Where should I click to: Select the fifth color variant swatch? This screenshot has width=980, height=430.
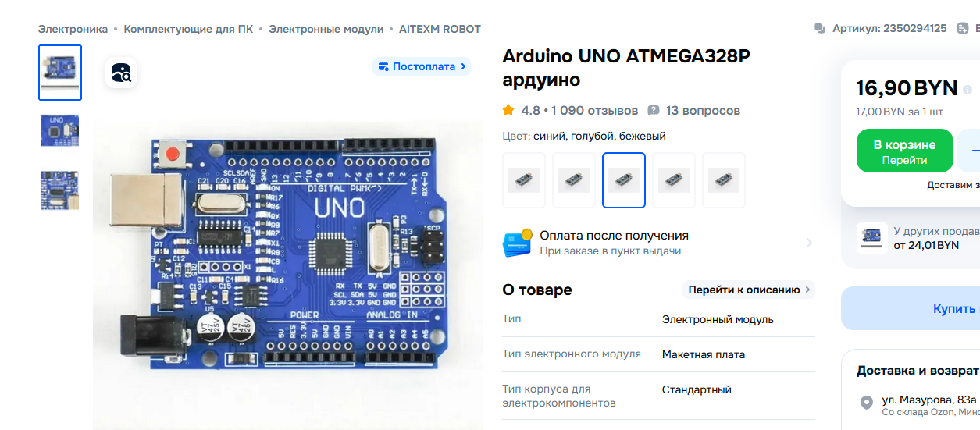pyautogui.click(x=724, y=180)
